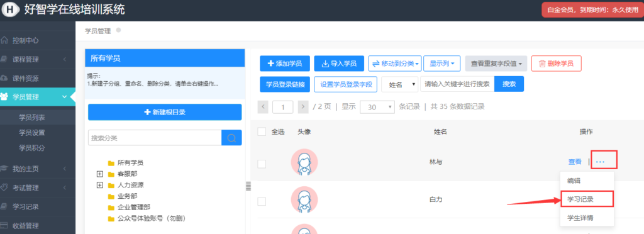This screenshot has height=234, width=644.
Task: Click the folder icon of 客服部
Action: [x=111, y=174]
